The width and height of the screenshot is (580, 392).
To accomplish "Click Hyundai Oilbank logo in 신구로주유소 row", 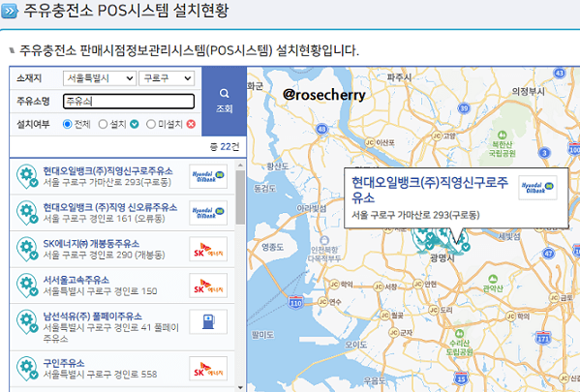I will (x=208, y=176).
